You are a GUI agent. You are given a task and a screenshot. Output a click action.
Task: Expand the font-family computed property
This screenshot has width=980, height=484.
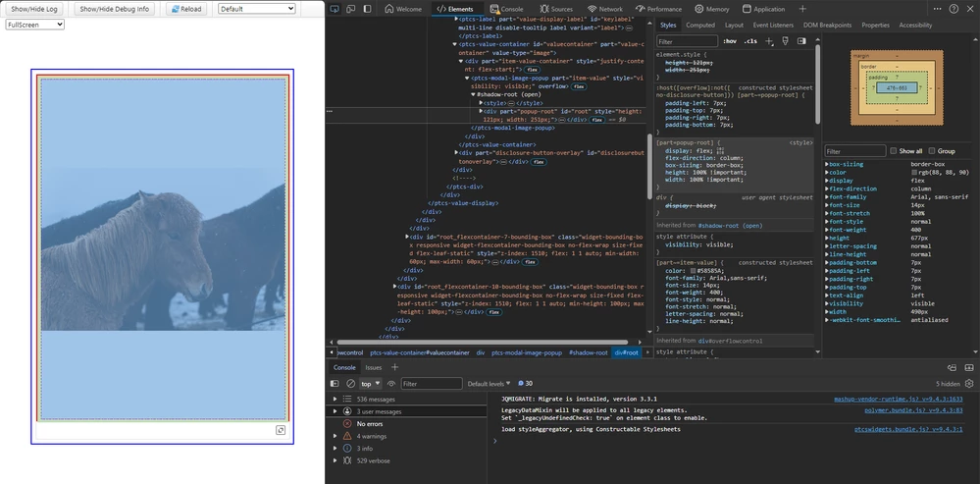[827, 196]
